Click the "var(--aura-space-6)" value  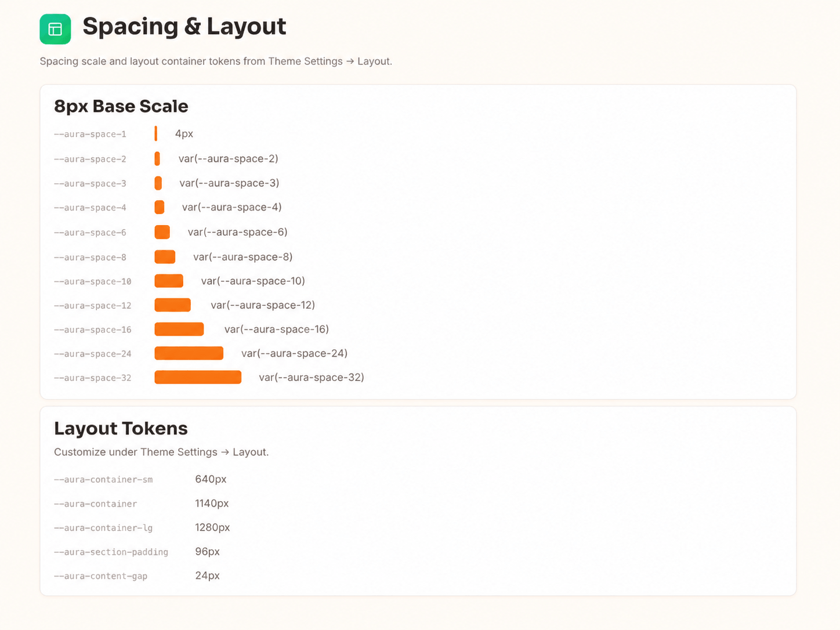[237, 232]
